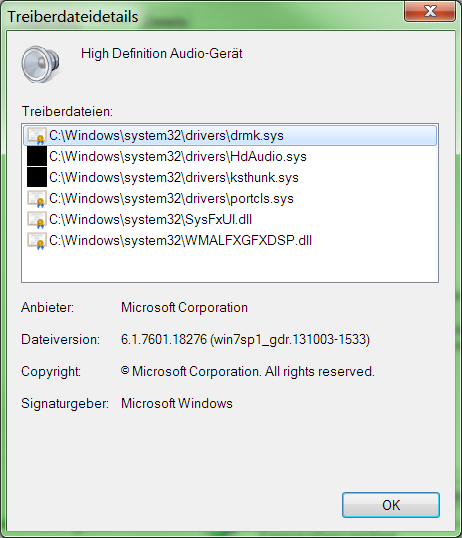Click the Copyright label

pos(51,372)
